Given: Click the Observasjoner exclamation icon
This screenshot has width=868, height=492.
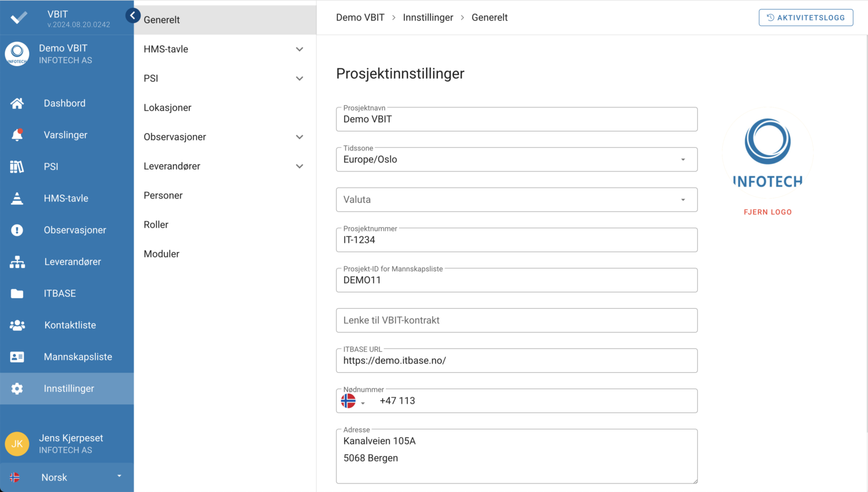Looking at the screenshot, I should (17, 230).
